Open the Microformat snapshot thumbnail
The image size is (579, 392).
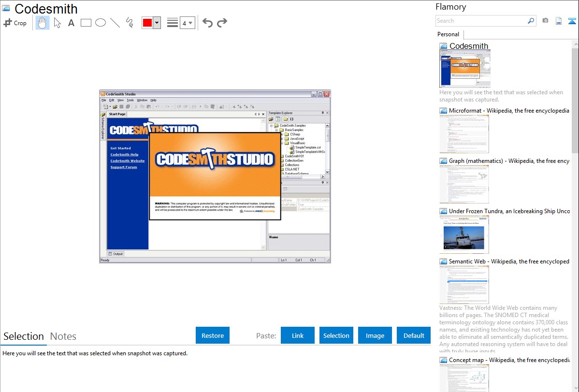464,134
